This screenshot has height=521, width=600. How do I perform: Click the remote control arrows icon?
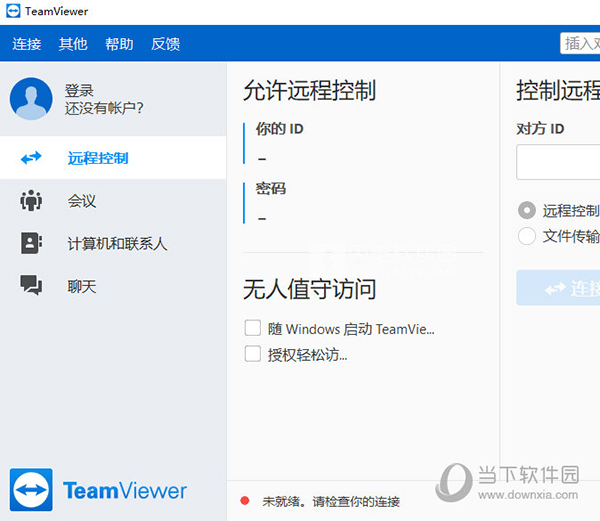31,158
